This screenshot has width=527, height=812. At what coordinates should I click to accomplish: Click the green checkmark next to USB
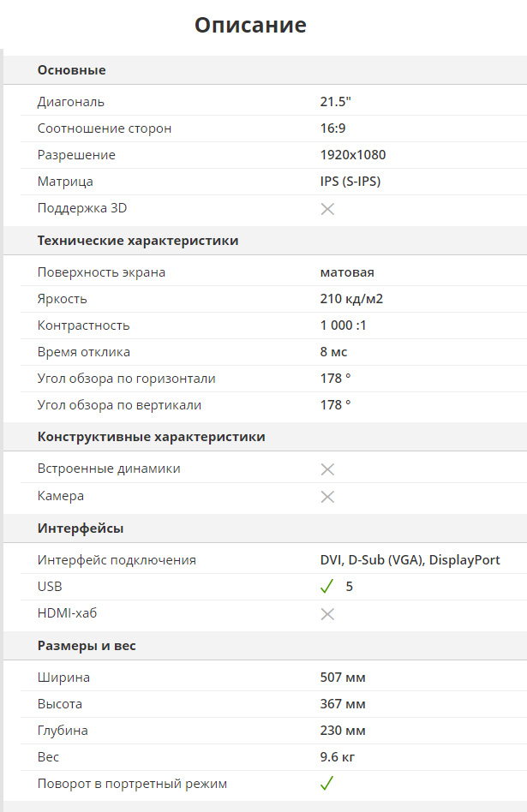pyautogui.click(x=326, y=587)
